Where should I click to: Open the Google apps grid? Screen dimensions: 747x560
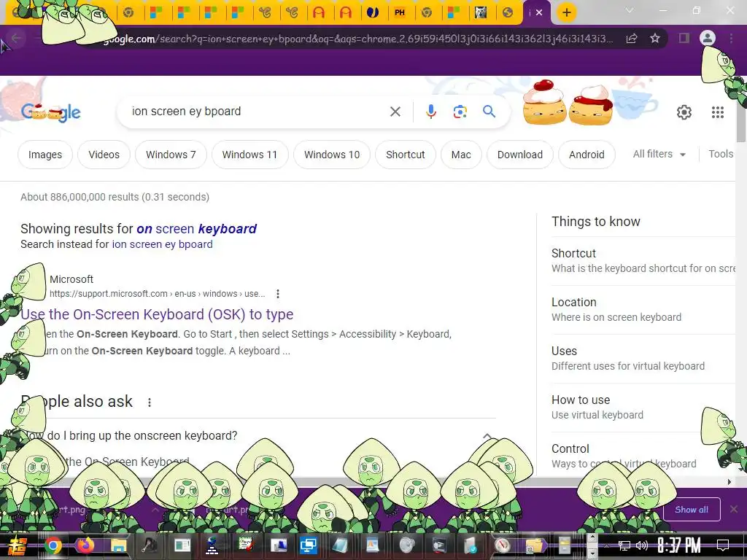(718, 112)
